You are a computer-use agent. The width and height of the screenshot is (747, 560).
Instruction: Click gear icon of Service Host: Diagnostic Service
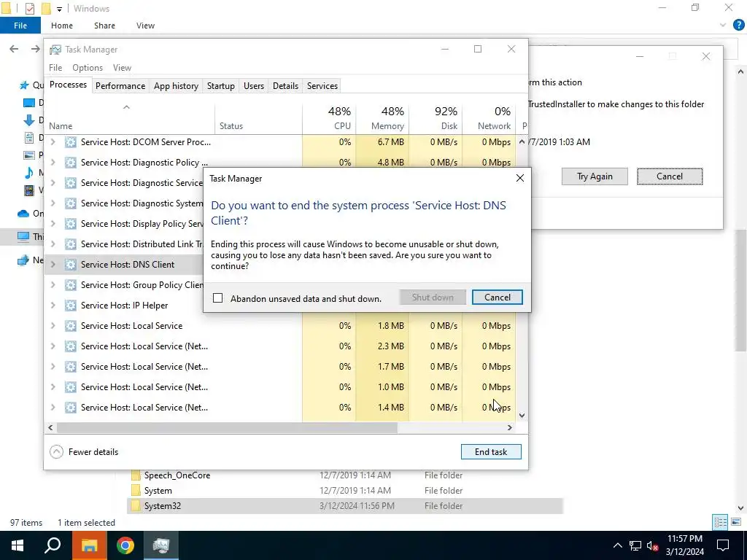click(x=71, y=183)
